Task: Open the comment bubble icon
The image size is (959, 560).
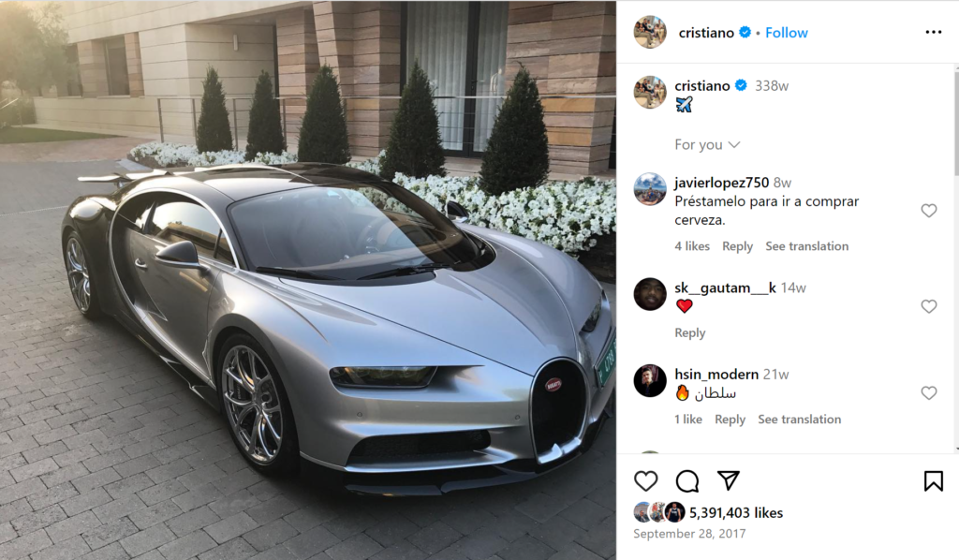Action: tap(687, 481)
